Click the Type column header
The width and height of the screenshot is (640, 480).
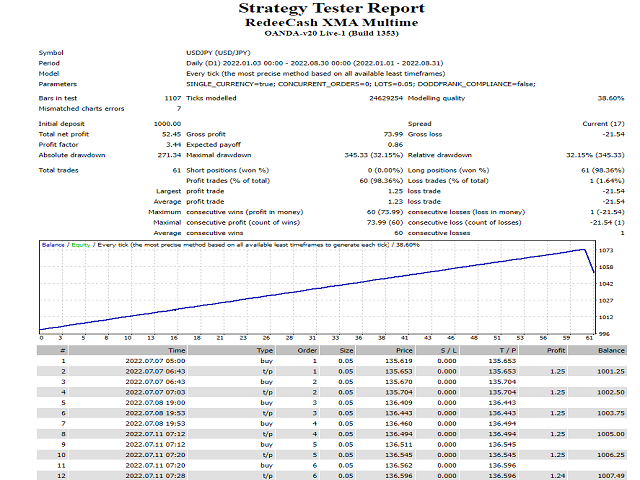[265, 351]
